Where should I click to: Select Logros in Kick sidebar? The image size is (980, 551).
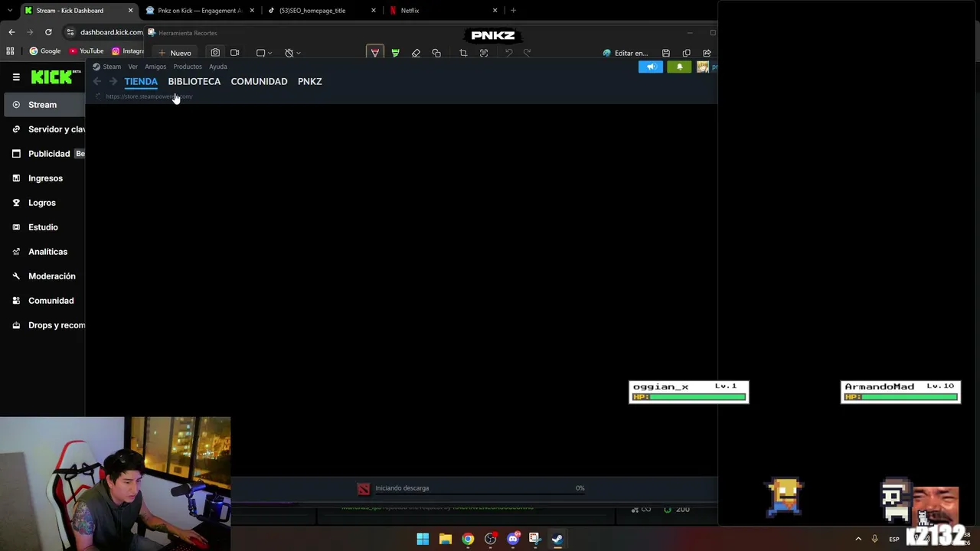44,203
